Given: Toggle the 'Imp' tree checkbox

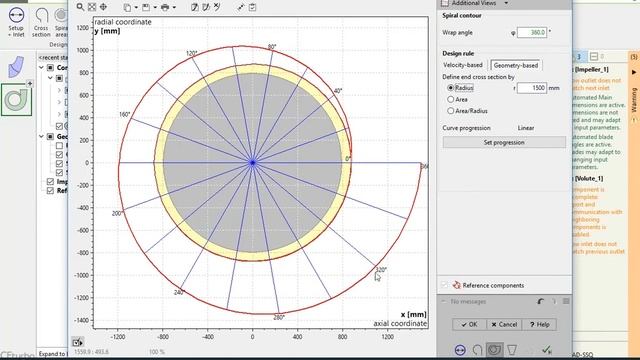Looking at the screenshot, I should 50,181.
